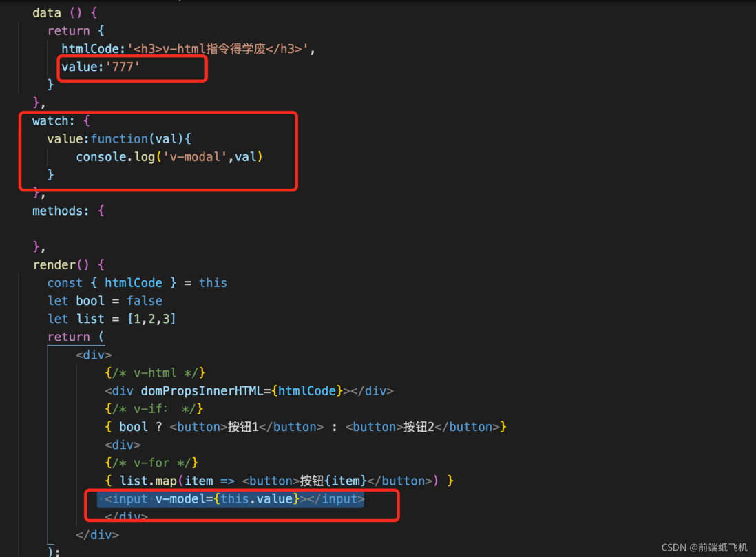This screenshot has height=557, width=756.
Task: Click the htmlCode property line in data
Action: click(188, 49)
